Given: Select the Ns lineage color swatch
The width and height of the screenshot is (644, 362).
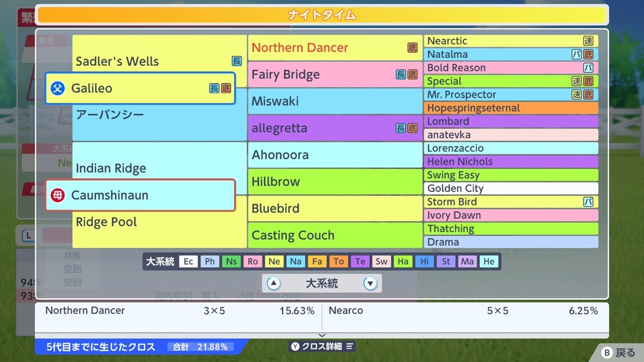Looking at the screenshot, I should (x=231, y=261).
